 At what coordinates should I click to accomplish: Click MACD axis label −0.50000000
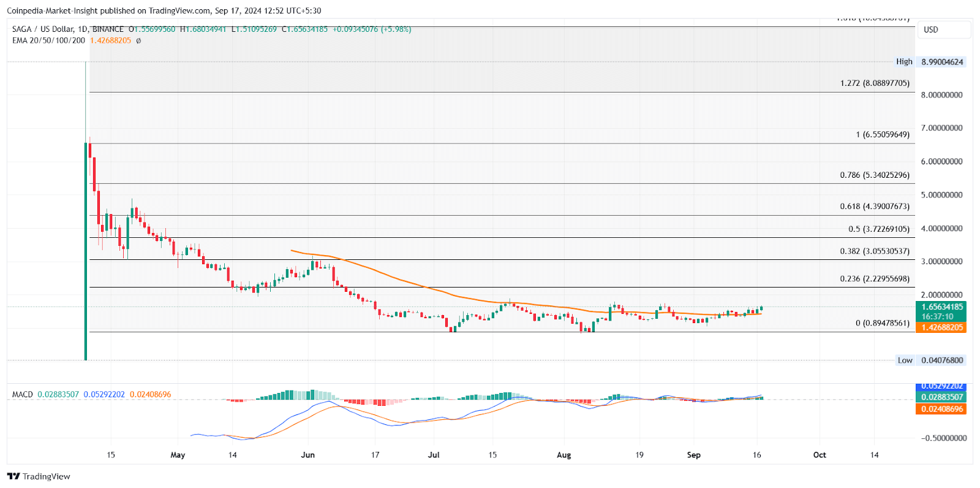tap(944, 438)
